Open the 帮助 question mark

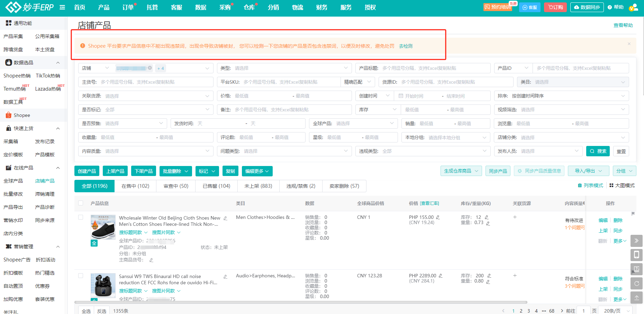point(616,7)
